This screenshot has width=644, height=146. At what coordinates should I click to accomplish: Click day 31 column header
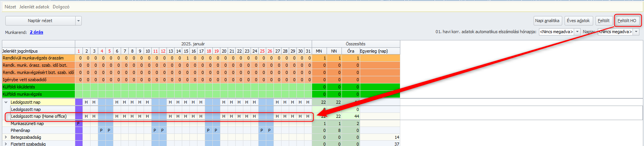pos(308,51)
